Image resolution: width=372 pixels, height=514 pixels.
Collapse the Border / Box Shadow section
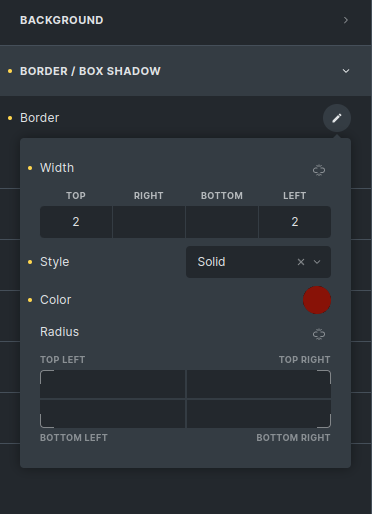[346, 71]
